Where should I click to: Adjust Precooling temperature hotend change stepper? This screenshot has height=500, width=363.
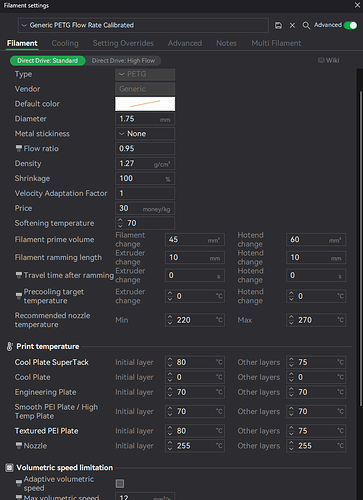point(291,296)
